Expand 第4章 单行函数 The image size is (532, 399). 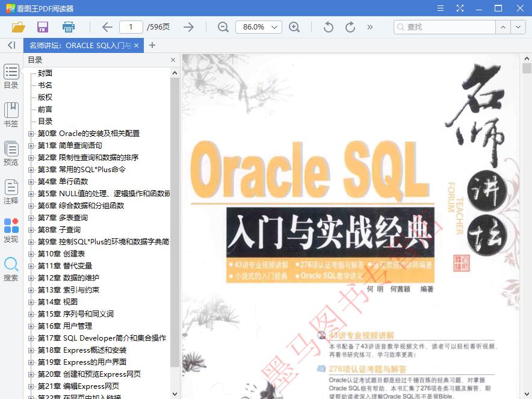click(x=31, y=182)
